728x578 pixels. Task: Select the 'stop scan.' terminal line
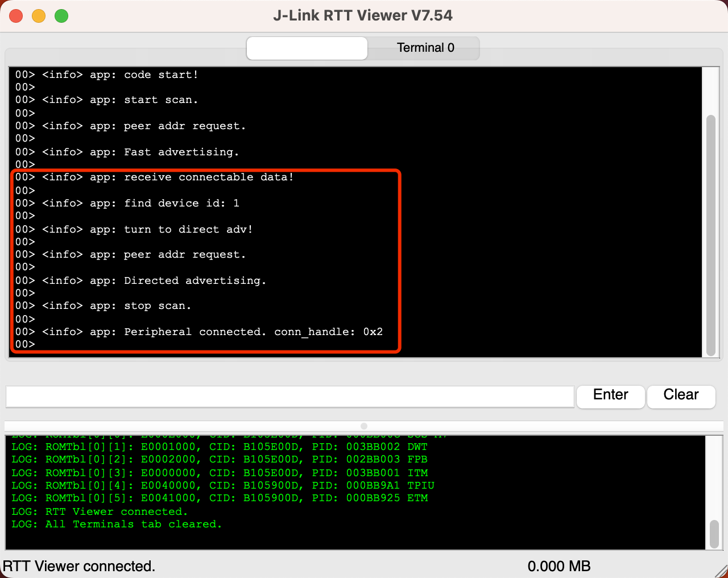coord(104,305)
